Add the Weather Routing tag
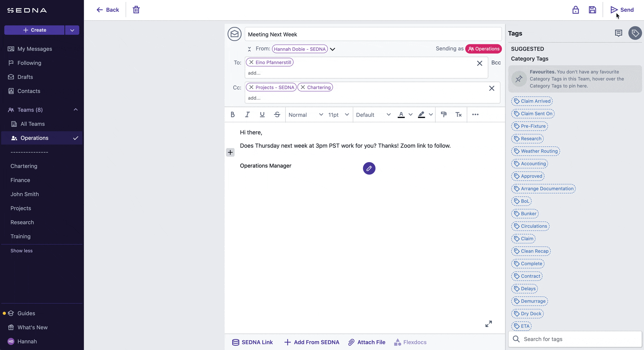Image resolution: width=644 pixels, height=350 pixels. point(535,151)
